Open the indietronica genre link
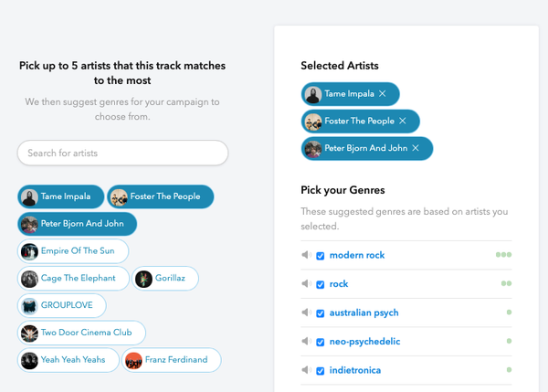Viewport: 548px width, 392px height. coord(355,371)
